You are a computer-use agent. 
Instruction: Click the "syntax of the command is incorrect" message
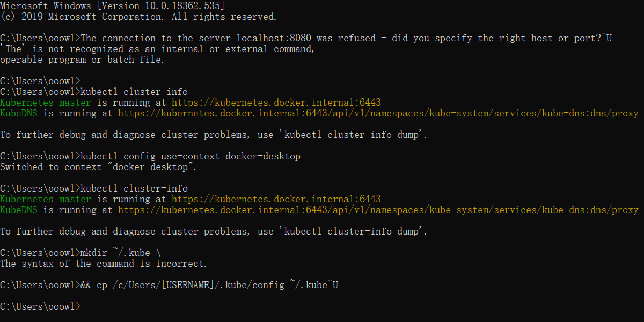(104, 264)
